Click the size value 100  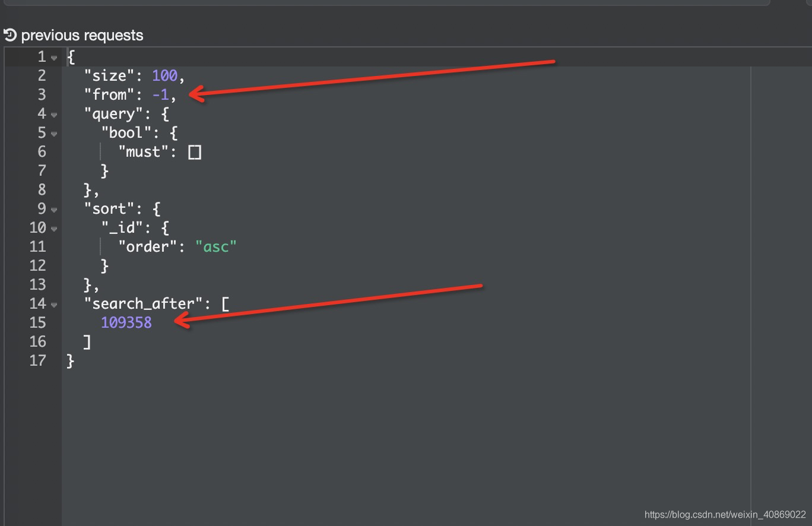tap(164, 75)
